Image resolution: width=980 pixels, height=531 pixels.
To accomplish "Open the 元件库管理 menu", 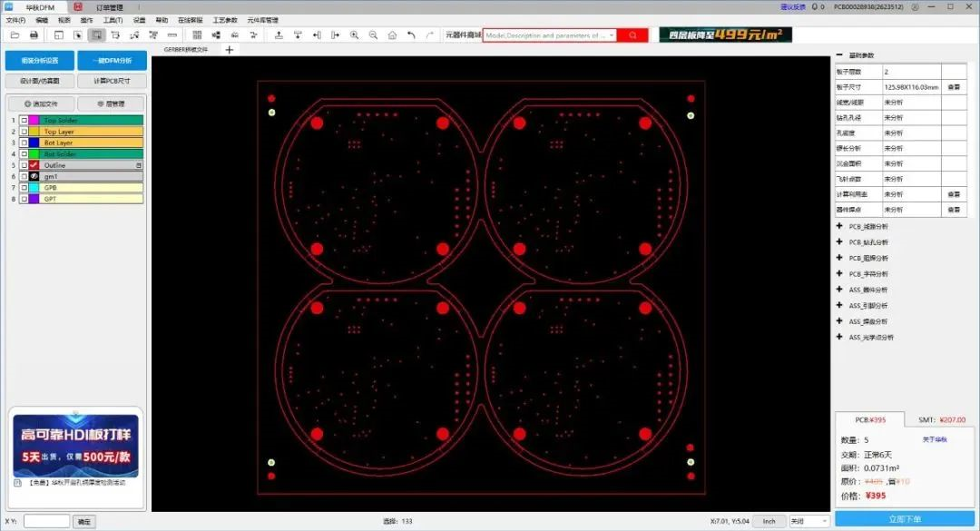I will [262, 20].
